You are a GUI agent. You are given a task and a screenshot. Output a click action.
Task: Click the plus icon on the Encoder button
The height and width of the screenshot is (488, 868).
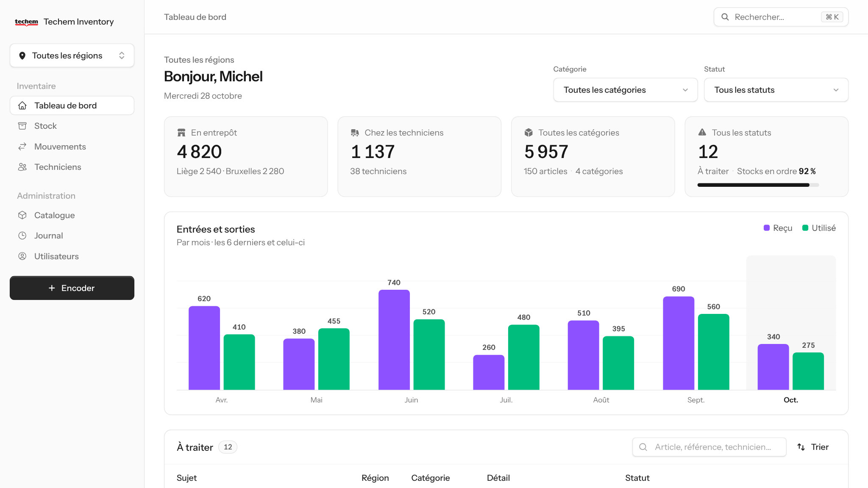click(52, 288)
